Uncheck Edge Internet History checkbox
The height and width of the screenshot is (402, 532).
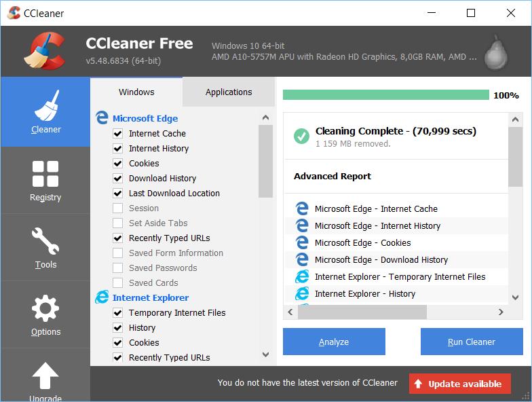tap(118, 148)
